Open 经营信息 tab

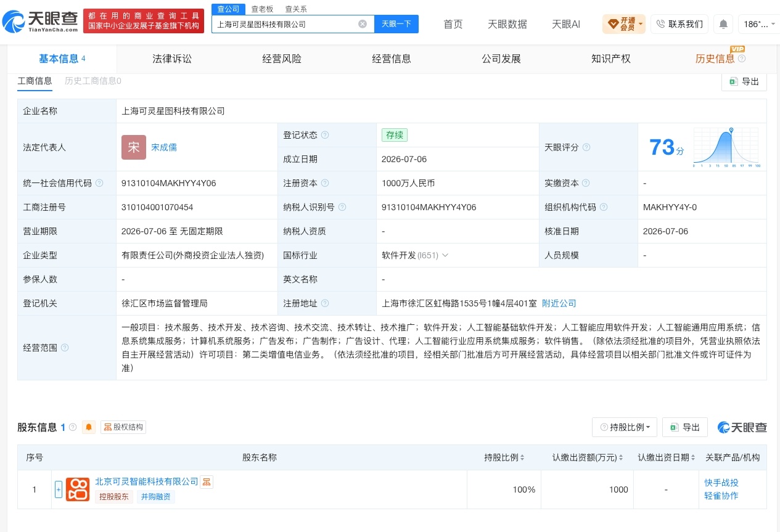[392, 59]
